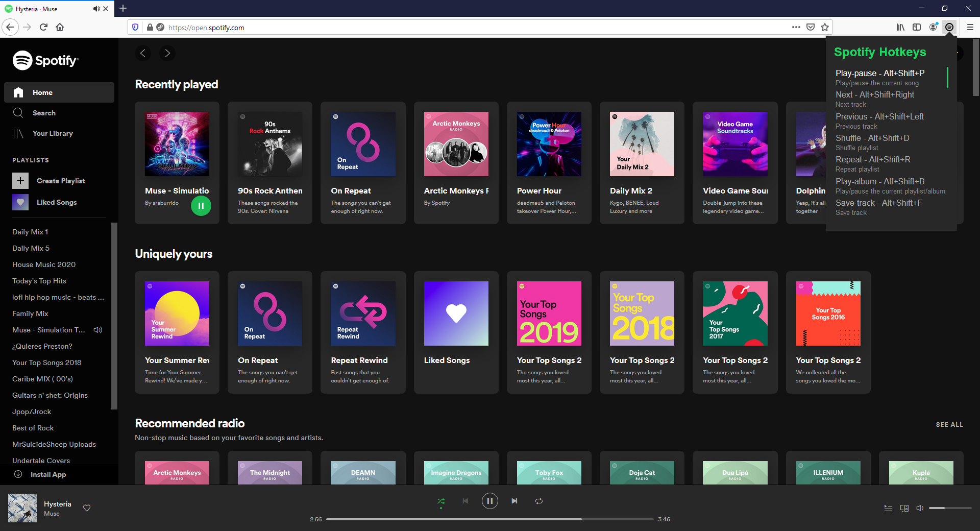
Task: Open Search in the sidebar
Action: pyautogui.click(x=59, y=113)
